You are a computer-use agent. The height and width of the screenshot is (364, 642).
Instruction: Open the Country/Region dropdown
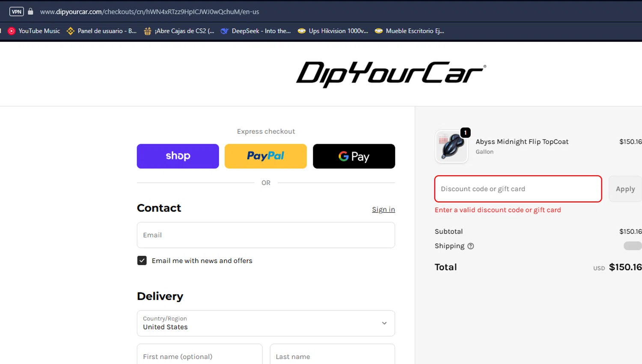pyautogui.click(x=266, y=323)
